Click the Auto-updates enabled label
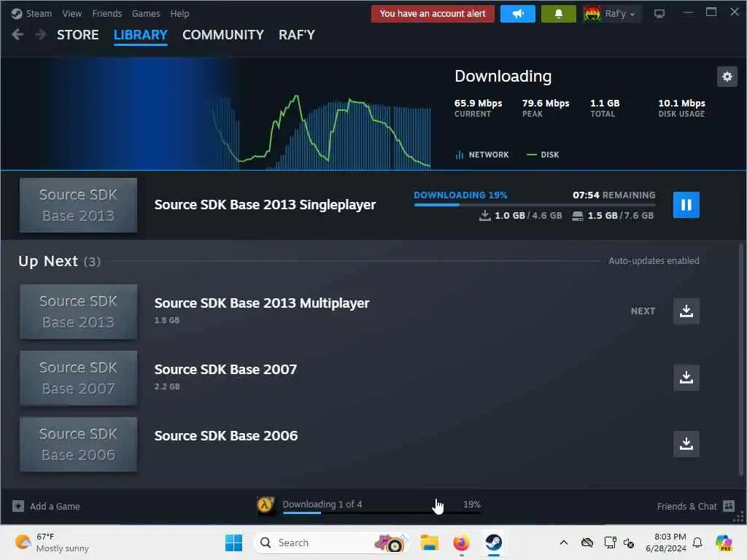 (654, 261)
